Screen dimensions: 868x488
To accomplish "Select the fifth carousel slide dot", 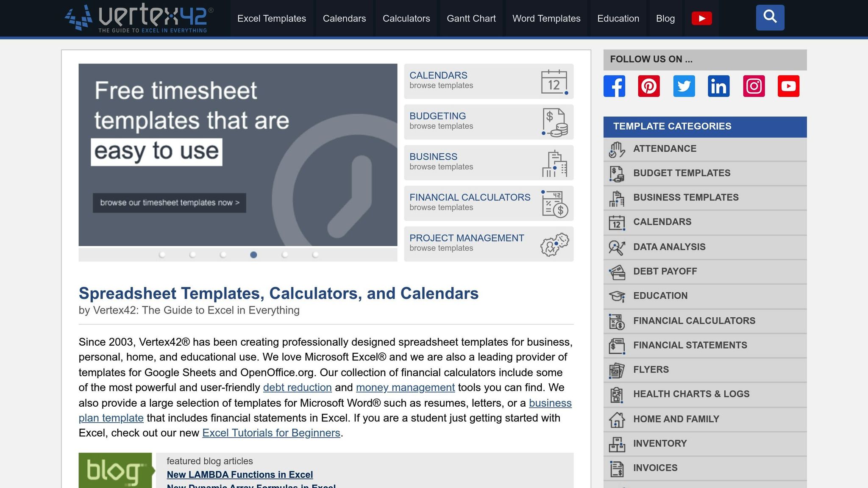I will [285, 255].
